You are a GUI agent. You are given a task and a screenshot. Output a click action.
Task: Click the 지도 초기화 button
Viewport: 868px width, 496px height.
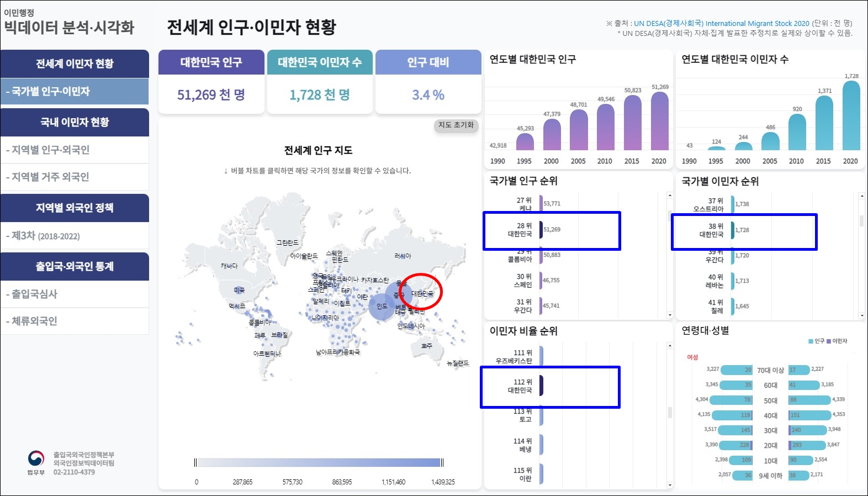tap(456, 125)
